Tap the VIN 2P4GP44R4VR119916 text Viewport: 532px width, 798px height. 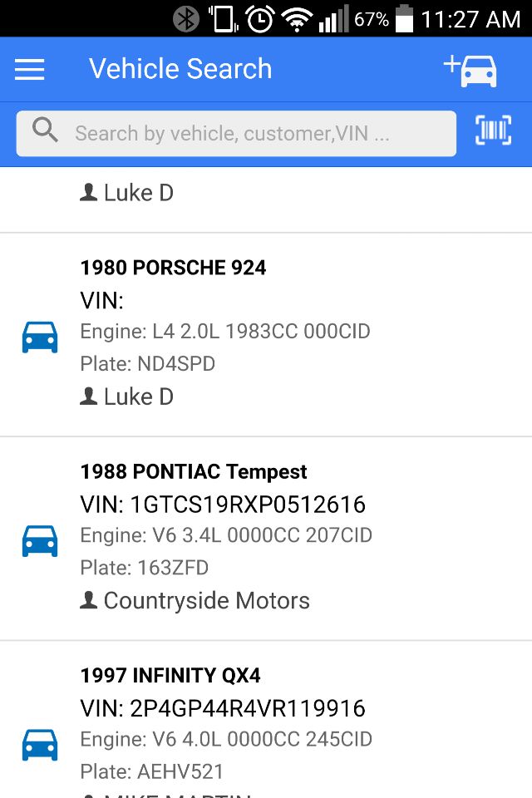pos(223,708)
